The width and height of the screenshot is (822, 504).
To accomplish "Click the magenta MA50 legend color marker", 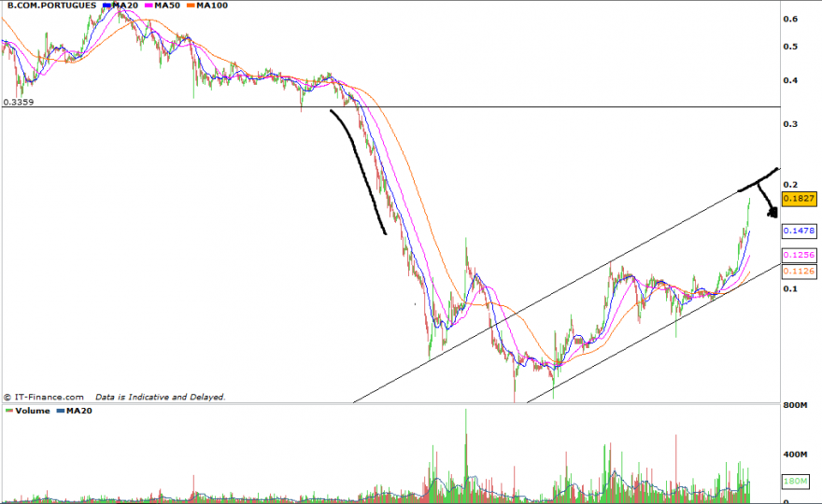I will pos(149,6).
